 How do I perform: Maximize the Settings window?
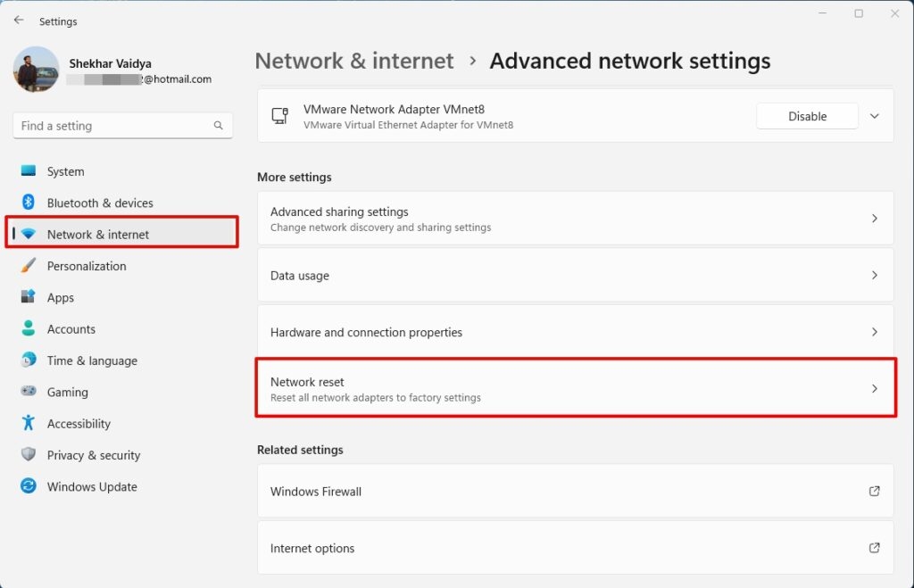tap(859, 13)
